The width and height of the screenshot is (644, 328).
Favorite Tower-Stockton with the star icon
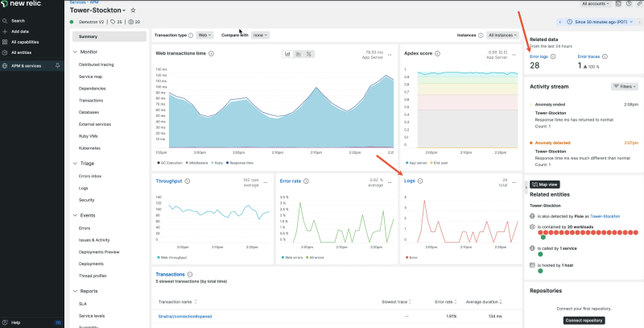coord(134,10)
